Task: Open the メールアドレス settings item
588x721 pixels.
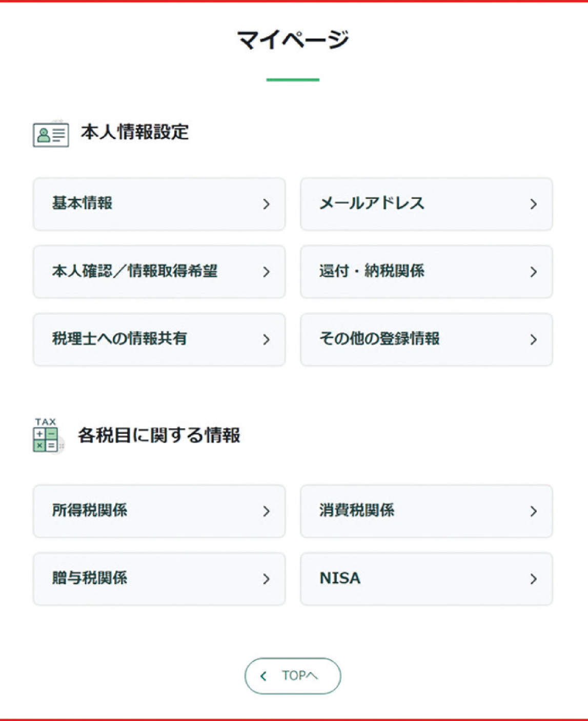Action: 426,204
